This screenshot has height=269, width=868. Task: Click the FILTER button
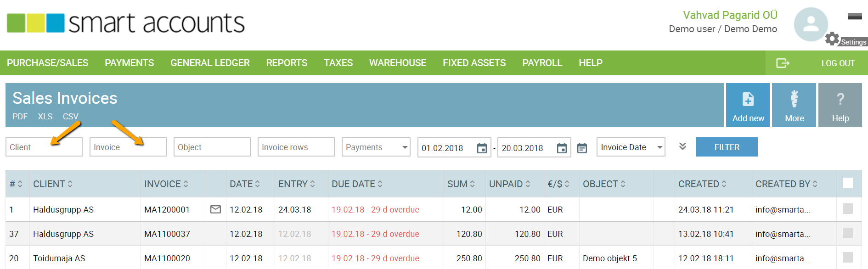click(x=727, y=147)
